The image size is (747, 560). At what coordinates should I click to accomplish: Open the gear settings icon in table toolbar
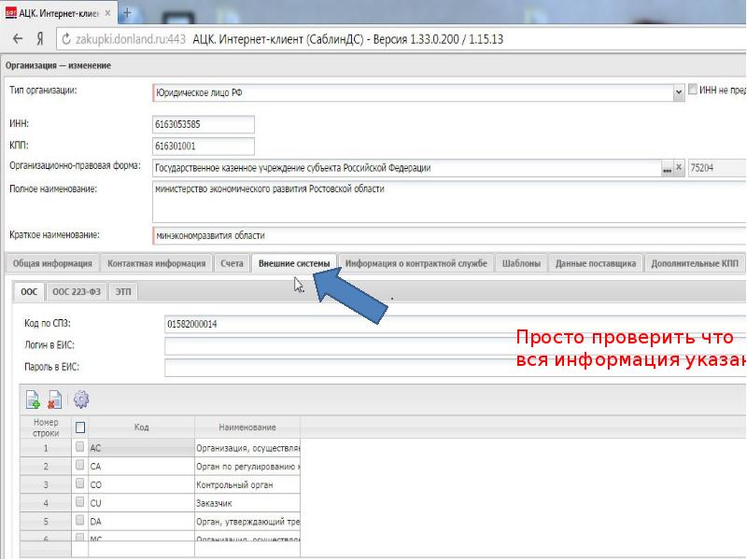coord(81,399)
